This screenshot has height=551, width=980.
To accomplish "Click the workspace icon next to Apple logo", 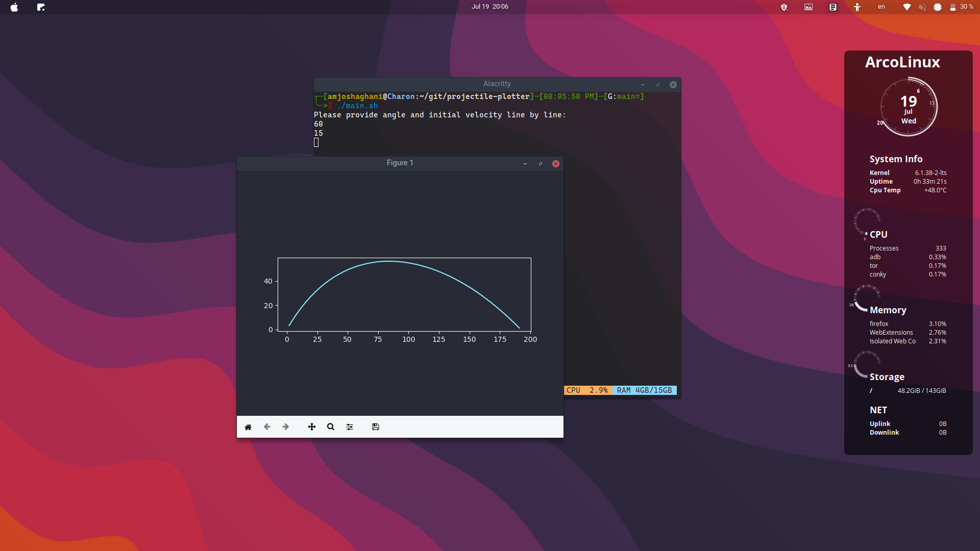I will 41,7.
